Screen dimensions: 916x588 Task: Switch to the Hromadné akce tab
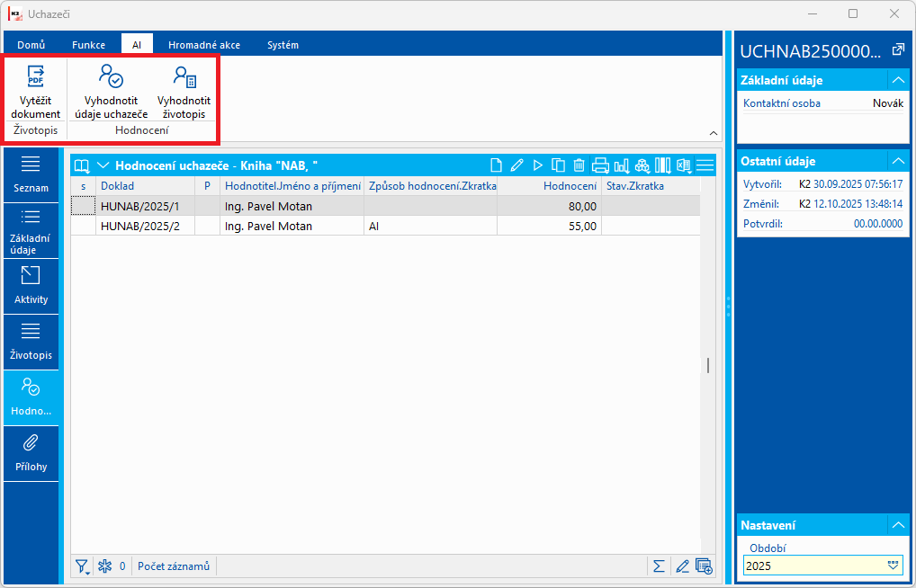pos(204,44)
